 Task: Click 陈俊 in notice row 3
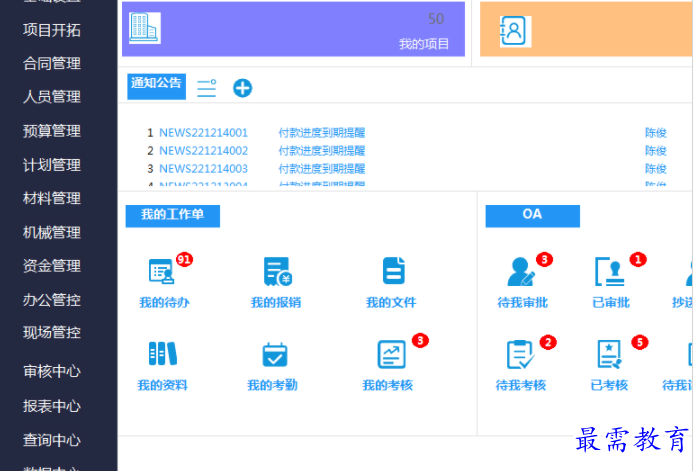[656, 168]
